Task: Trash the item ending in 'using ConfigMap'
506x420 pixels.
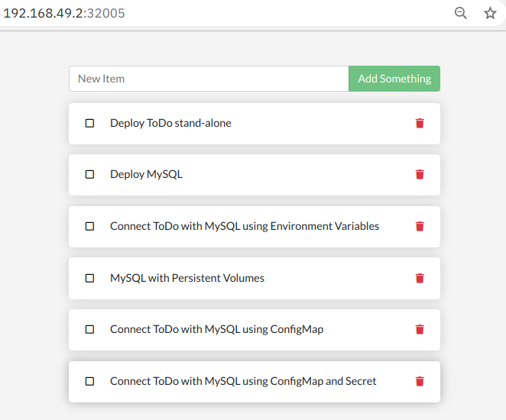Action: [x=420, y=329]
